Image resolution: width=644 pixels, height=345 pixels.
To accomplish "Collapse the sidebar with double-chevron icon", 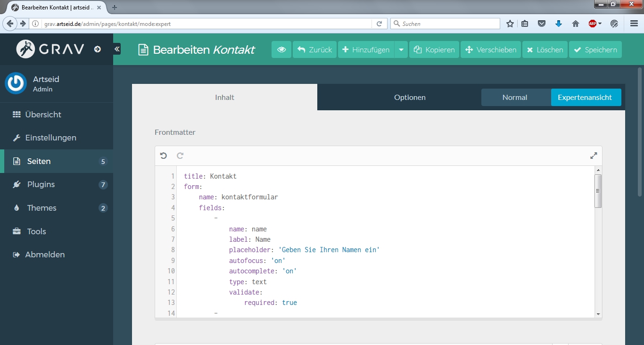I will pos(117,49).
